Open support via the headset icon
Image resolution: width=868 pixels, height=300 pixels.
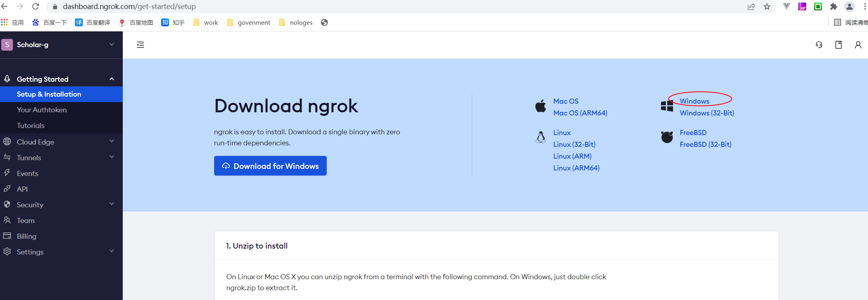pyautogui.click(x=819, y=45)
